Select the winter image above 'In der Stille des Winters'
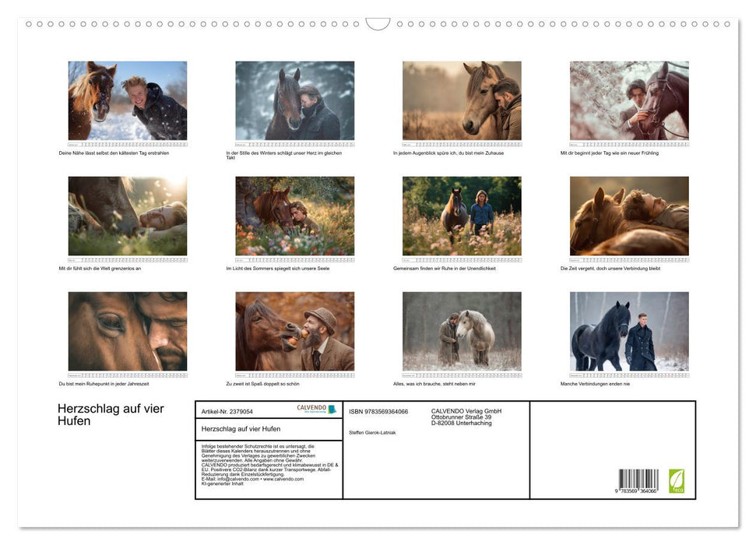Screen dimensions: 756x545 pyautogui.click(x=294, y=100)
